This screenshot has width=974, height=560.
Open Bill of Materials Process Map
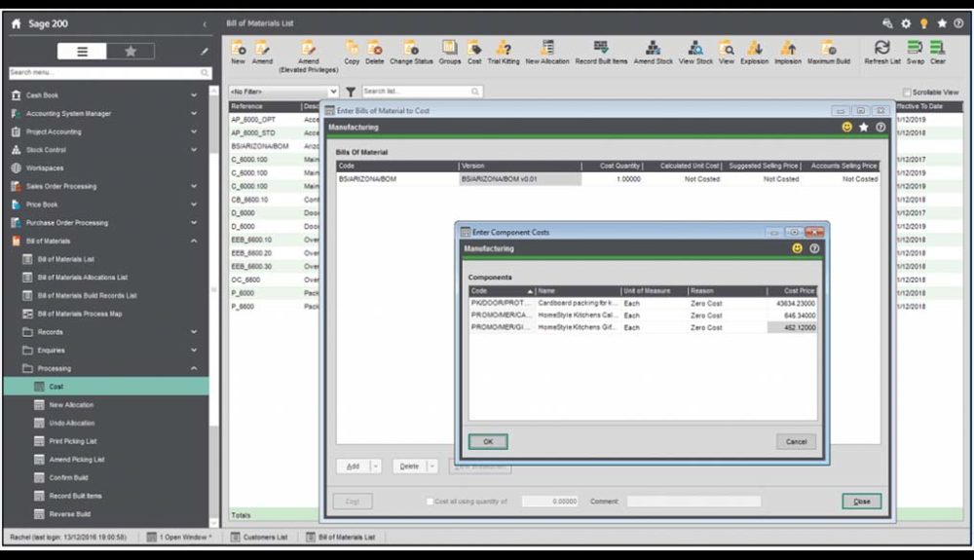click(x=80, y=315)
